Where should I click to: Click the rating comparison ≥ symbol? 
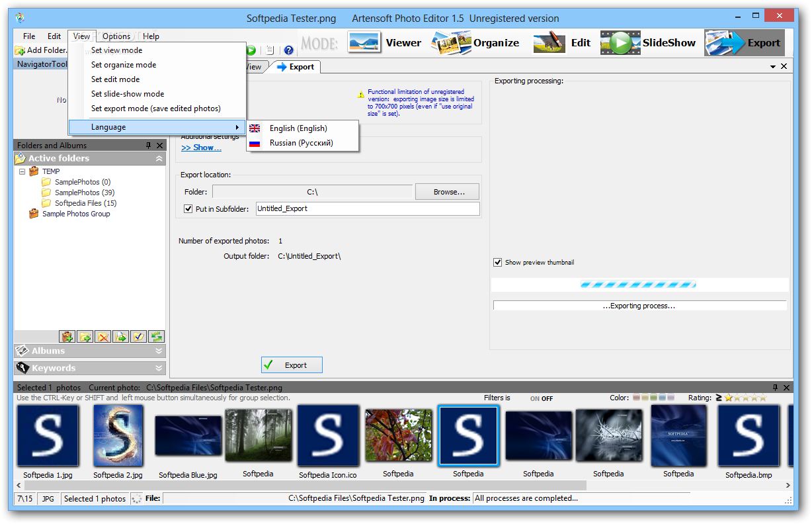click(719, 398)
